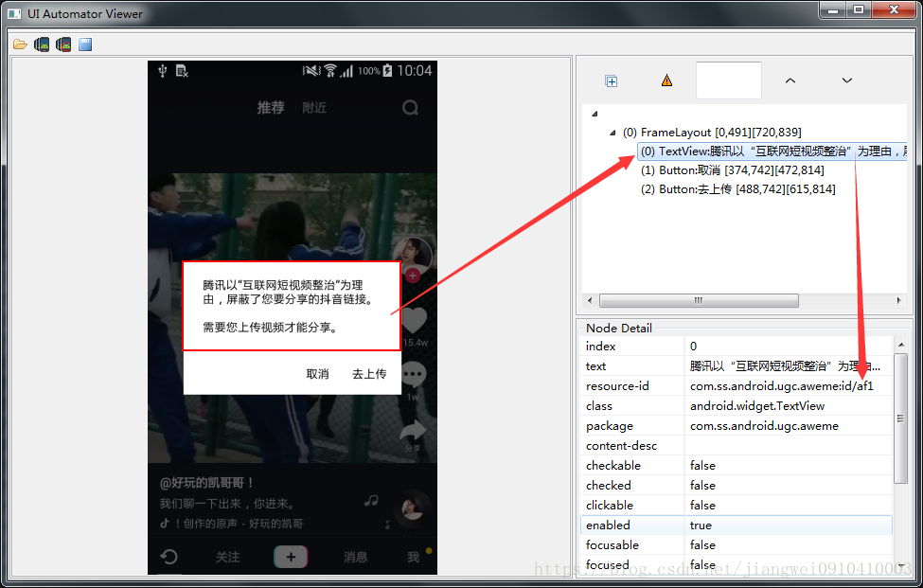Select 关注 tab in phone bottom bar
The height and width of the screenshot is (588, 923).
227,557
